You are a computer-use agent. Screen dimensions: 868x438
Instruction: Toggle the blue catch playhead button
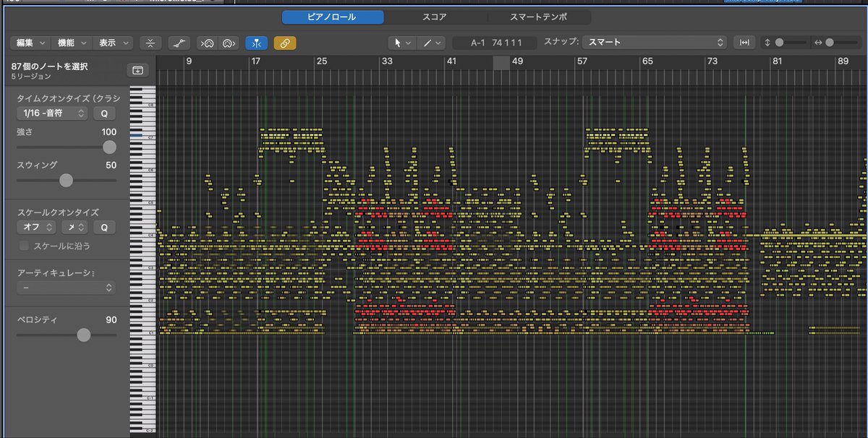click(x=256, y=43)
